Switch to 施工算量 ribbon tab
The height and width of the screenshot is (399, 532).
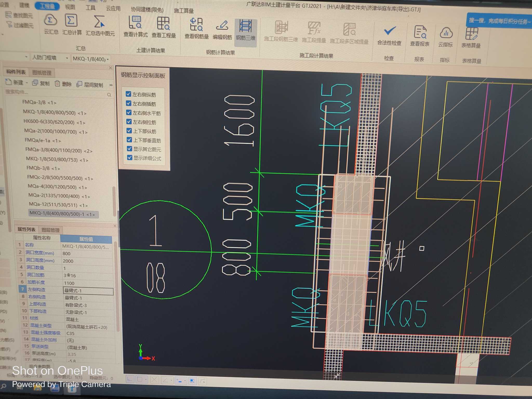pyautogui.click(x=184, y=11)
